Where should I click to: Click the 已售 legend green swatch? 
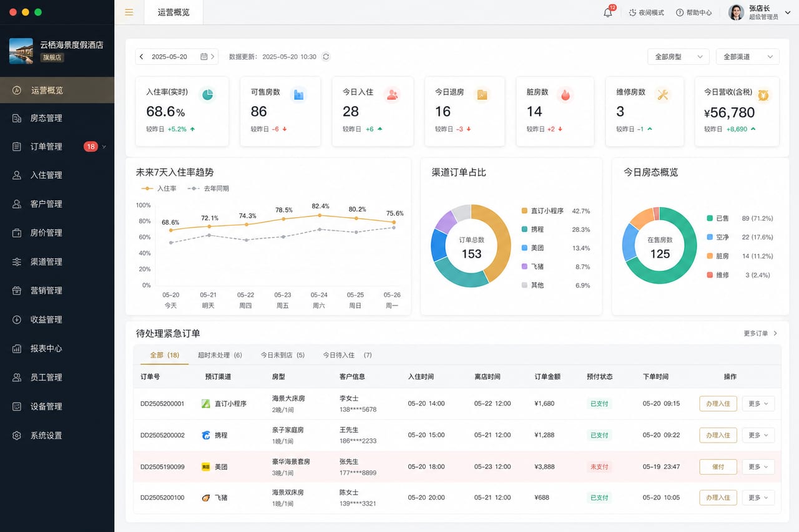[710, 218]
